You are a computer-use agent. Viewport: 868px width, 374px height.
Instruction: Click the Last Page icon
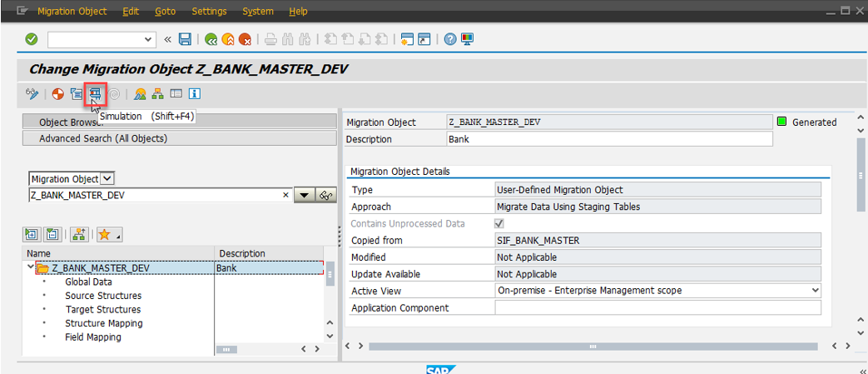[x=381, y=39]
